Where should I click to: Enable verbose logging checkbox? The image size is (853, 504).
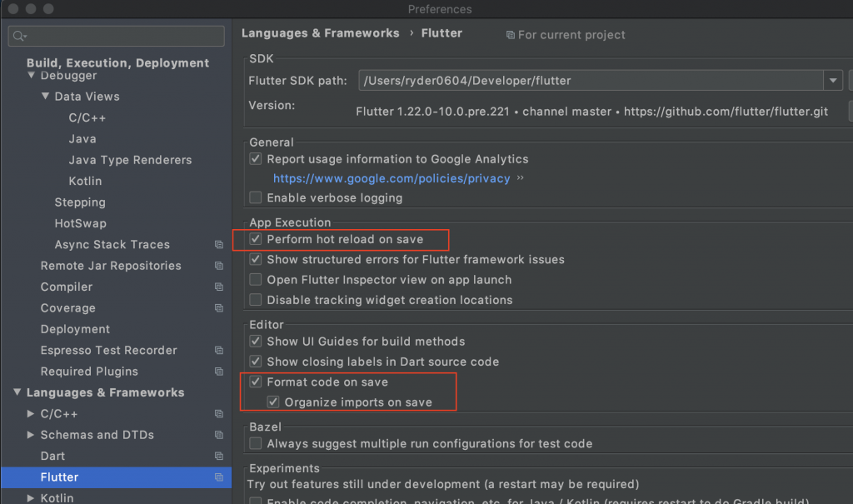256,198
